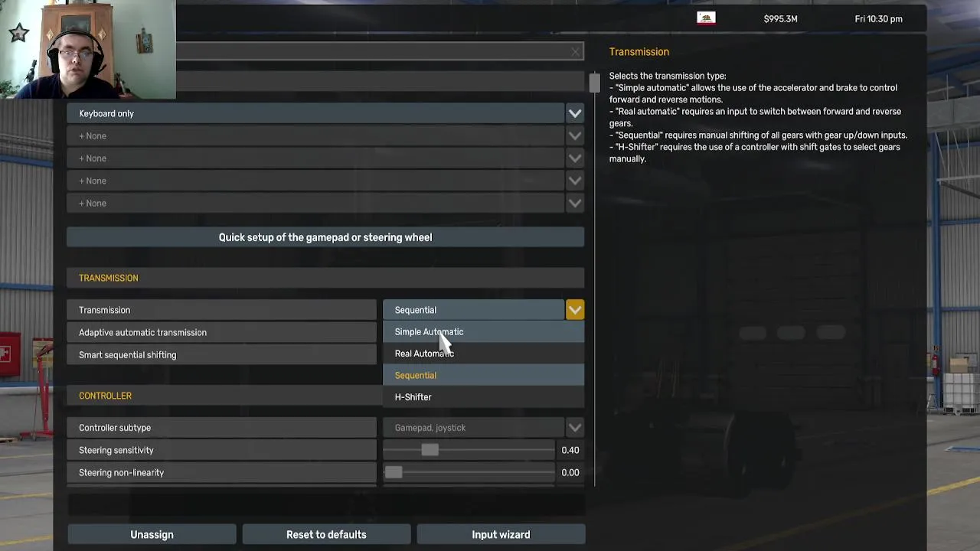Click Quick setup of the gamepad or steering wheel
This screenshot has height=551, width=980.
325,237
